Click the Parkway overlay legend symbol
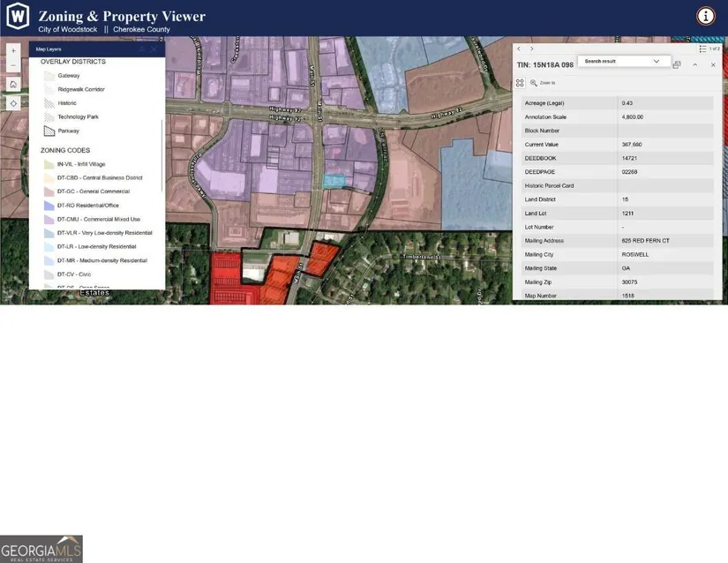This screenshot has width=728, height=563. pyautogui.click(x=49, y=131)
